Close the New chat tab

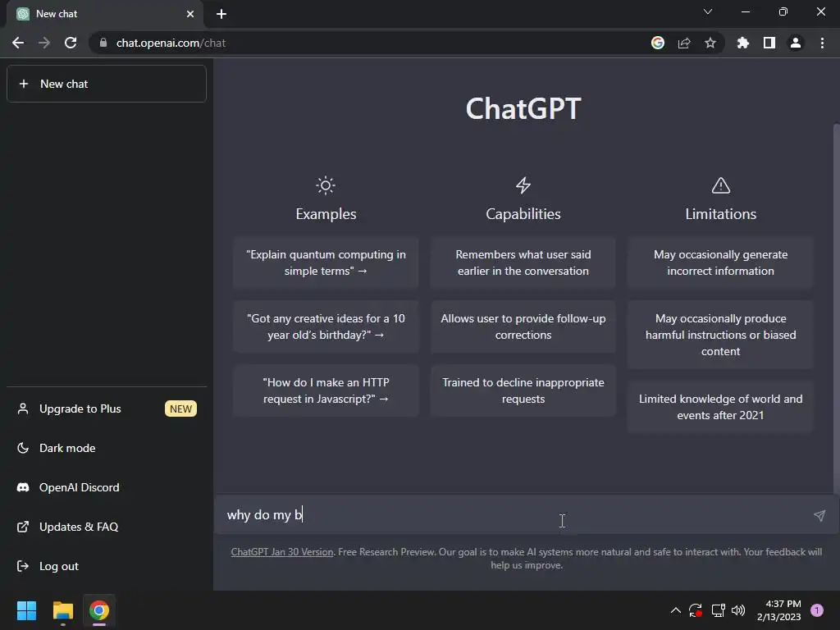[190, 14]
